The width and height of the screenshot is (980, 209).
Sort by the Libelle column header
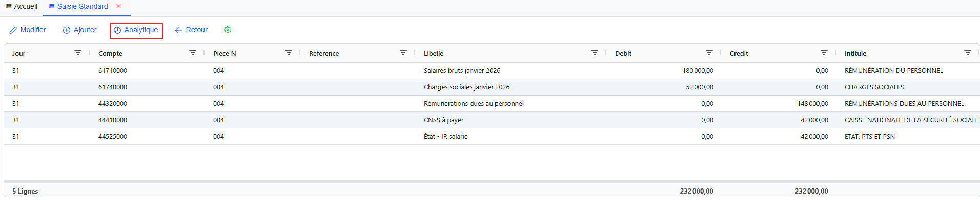[x=434, y=53]
